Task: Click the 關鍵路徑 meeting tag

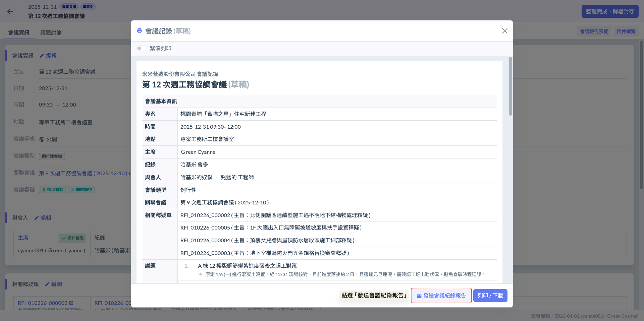Action: tap(82, 190)
